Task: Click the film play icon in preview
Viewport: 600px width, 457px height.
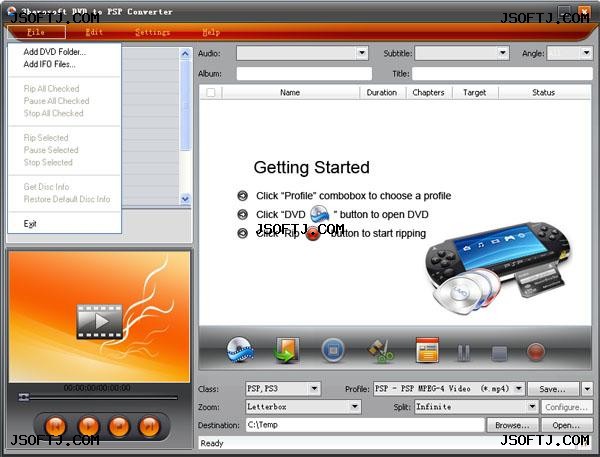Action: click(x=99, y=322)
